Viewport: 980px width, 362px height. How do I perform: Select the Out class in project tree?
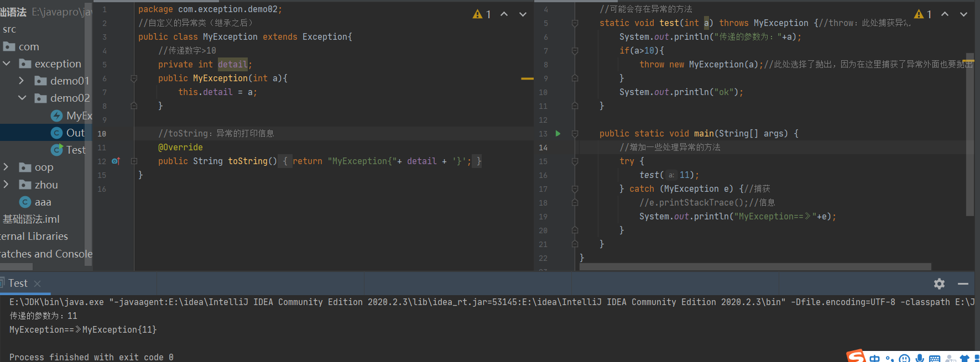pyautogui.click(x=68, y=133)
